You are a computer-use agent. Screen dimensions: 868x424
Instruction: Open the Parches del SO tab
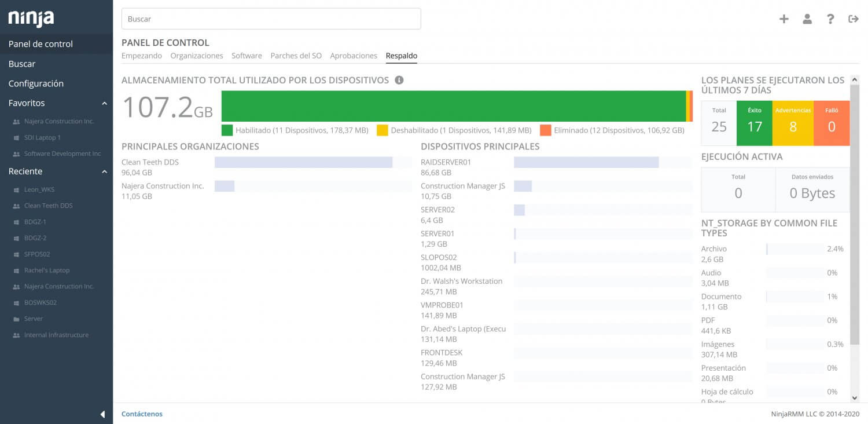pyautogui.click(x=296, y=56)
